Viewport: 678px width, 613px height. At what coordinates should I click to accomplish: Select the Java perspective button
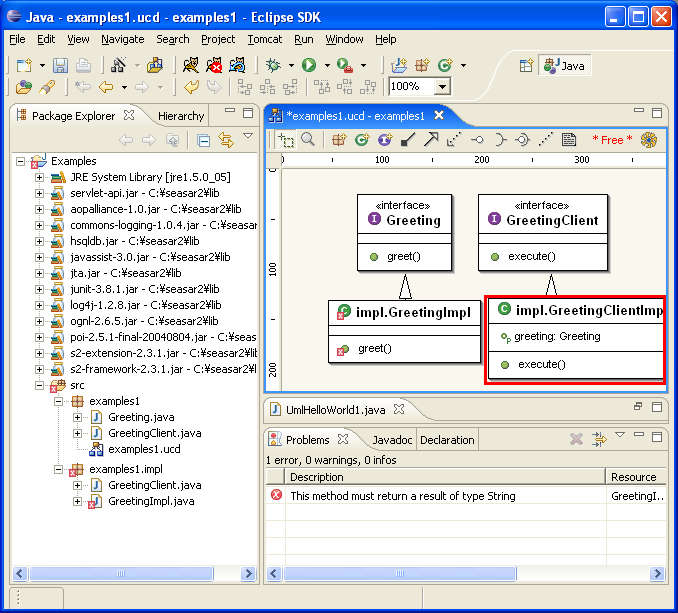[x=565, y=66]
